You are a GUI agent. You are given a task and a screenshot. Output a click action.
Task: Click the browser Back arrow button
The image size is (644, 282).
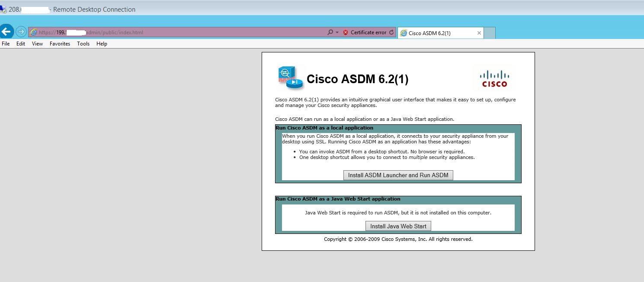coord(6,32)
